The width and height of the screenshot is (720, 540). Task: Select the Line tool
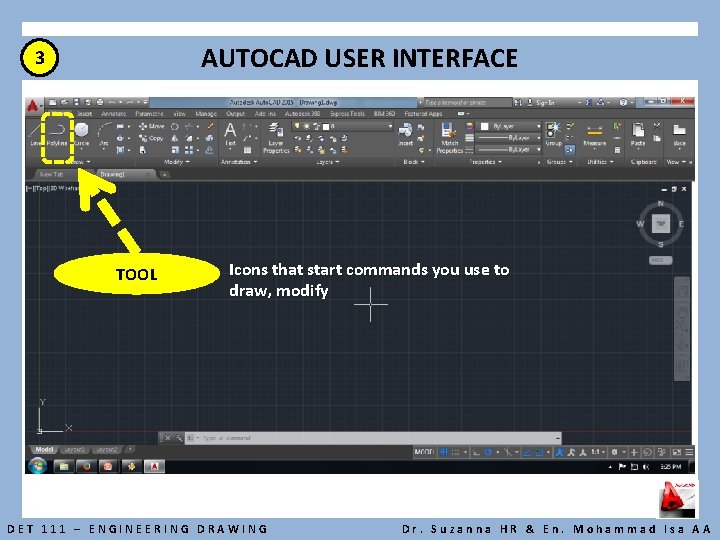pyautogui.click(x=35, y=134)
